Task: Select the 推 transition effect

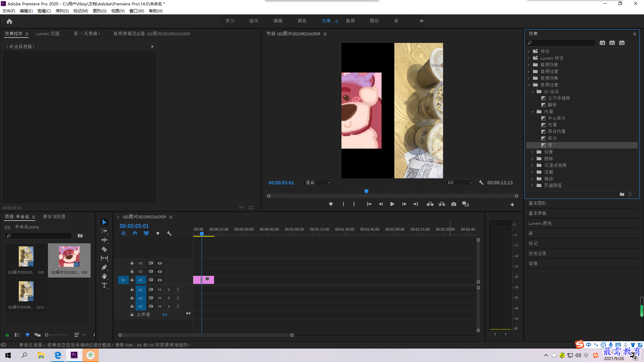Action: point(582,145)
